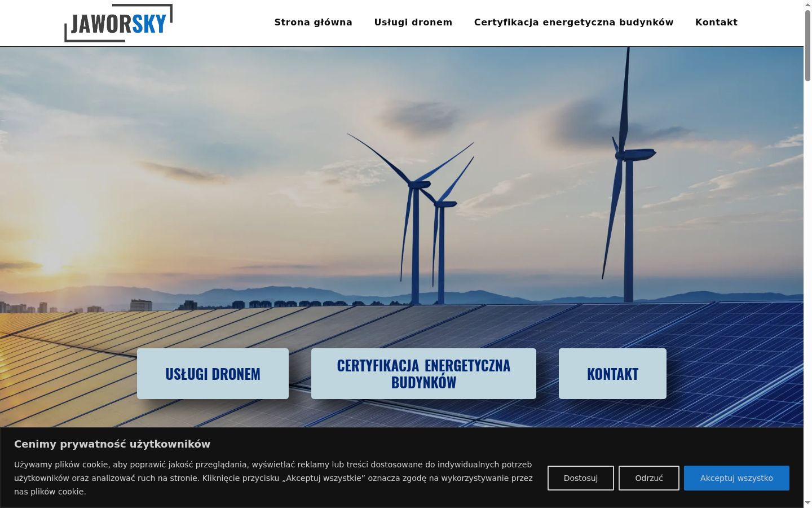
Task: Choose Dostosuj in the cookie banner
Action: point(581,478)
